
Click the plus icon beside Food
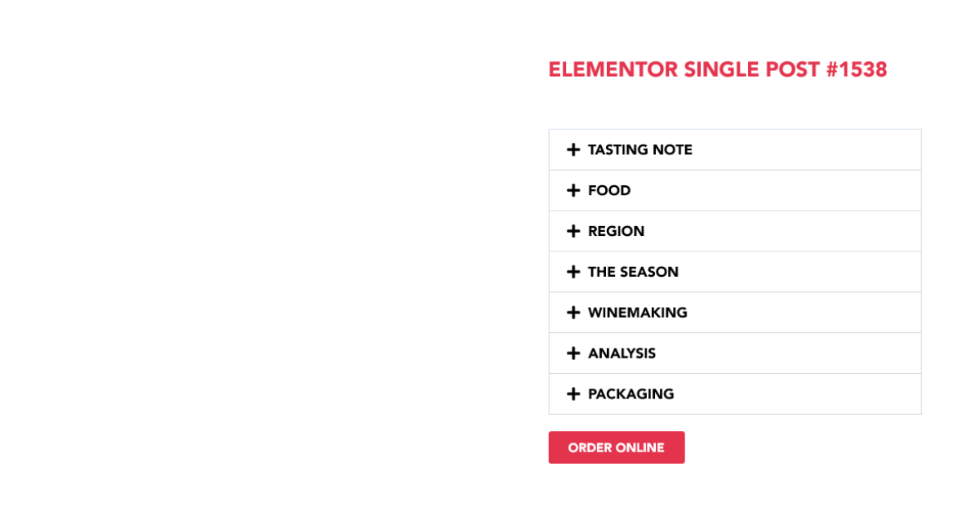pyautogui.click(x=573, y=191)
